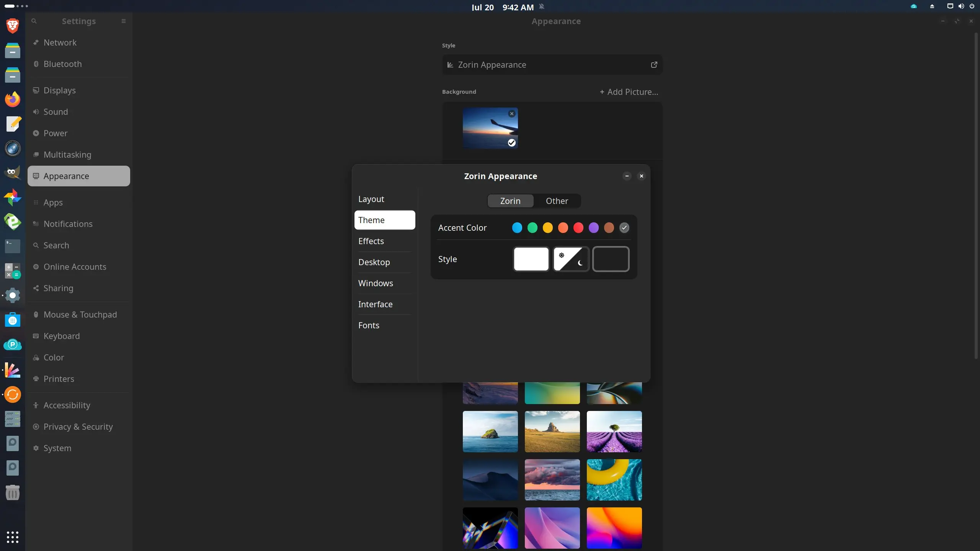Switch to the Other theme tab

click(557, 201)
